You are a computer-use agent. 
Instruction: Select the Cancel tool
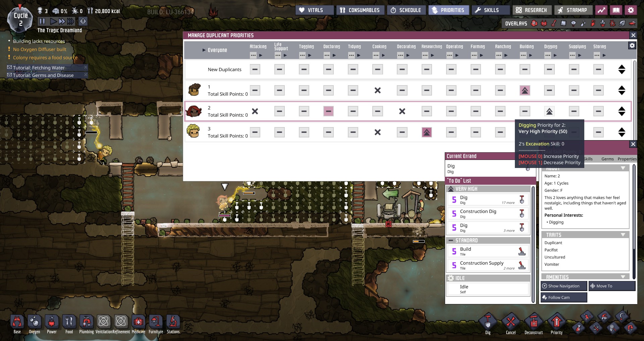tap(511, 323)
